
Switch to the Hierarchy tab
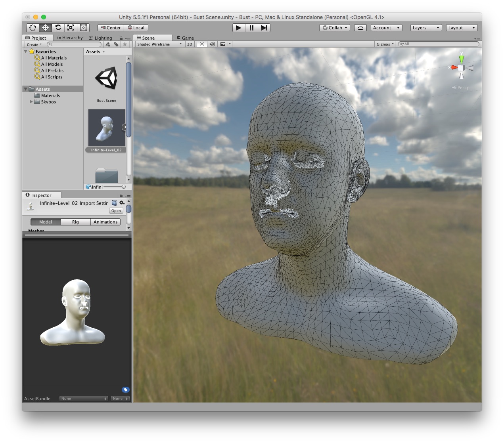point(70,37)
